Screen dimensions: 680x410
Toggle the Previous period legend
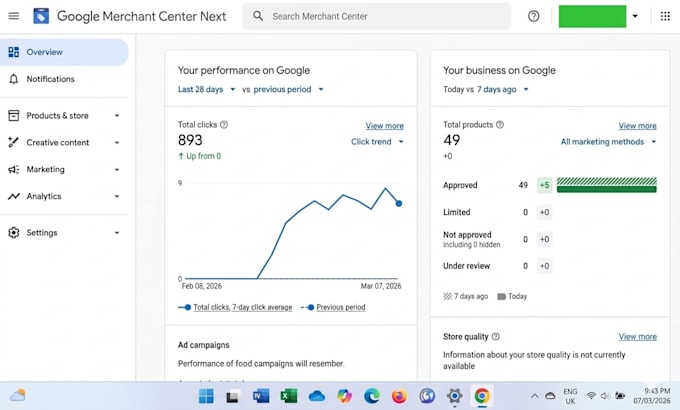(x=333, y=307)
